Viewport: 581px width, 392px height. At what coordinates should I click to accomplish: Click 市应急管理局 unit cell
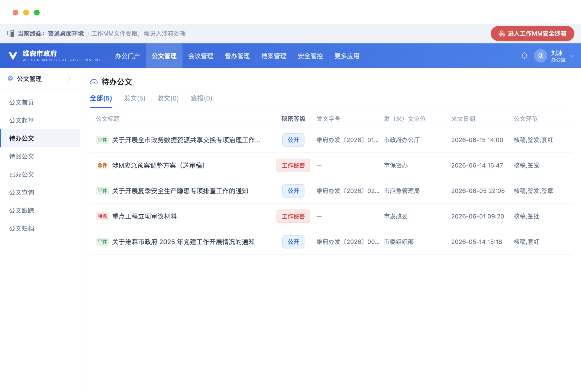click(402, 191)
